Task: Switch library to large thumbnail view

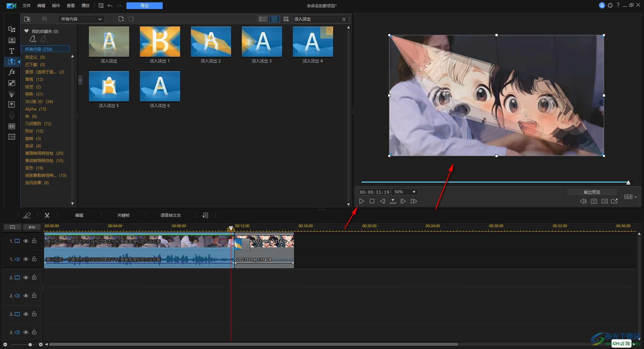Action: click(274, 19)
